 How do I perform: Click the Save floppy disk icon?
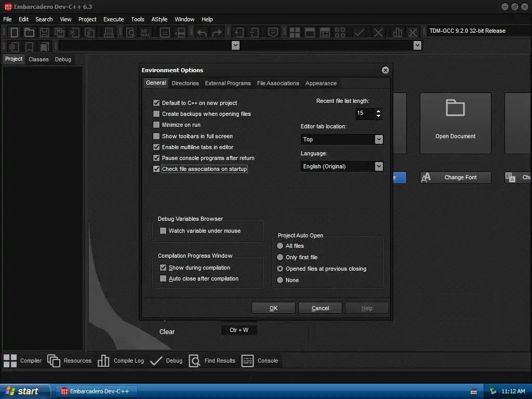coord(44,33)
